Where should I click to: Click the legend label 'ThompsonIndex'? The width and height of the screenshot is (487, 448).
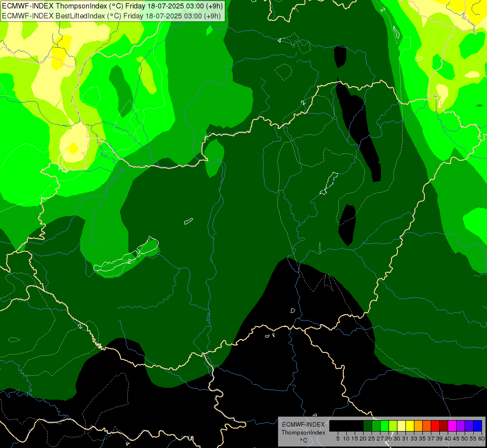303,433
